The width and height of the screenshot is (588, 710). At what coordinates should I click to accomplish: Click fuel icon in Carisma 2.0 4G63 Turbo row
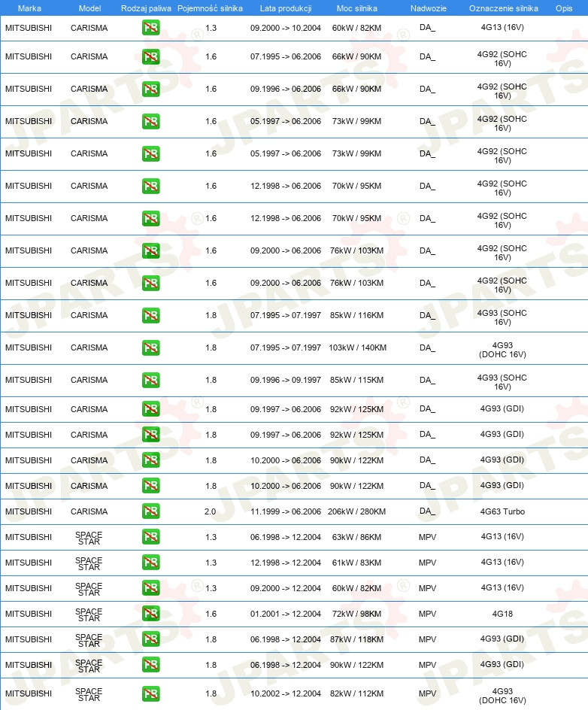pyautogui.click(x=150, y=511)
